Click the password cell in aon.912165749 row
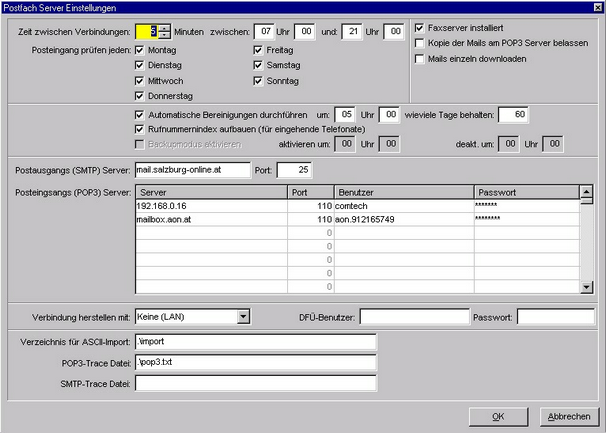Image resolution: width=606 pixels, height=433 pixels. (x=527, y=220)
